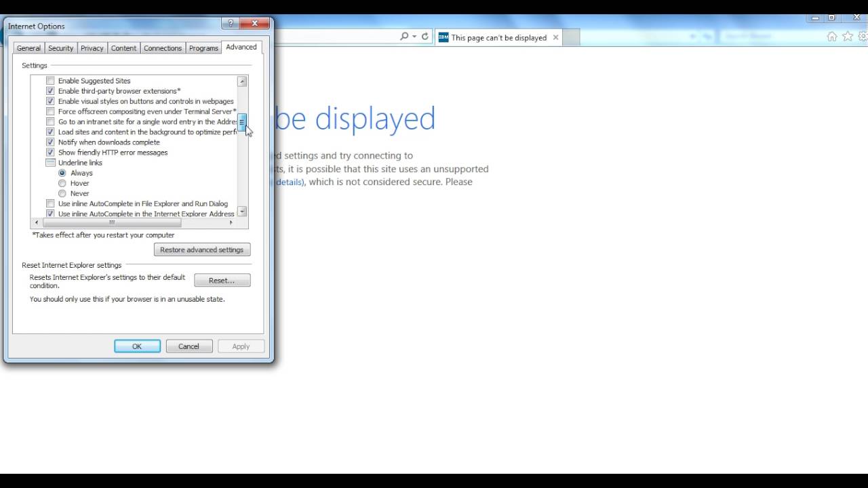Screen dimensions: 868x488
Task: Check Force offscreen compositing option
Action: click(x=50, y=111)
